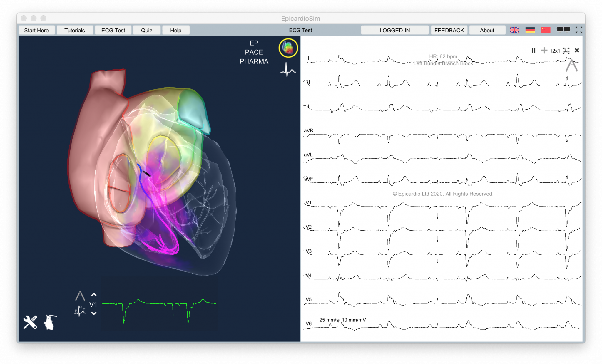Click the down chevron below V1
This screenshot has width=602, height=364.
pyautogui.click(x=94, y=313)
